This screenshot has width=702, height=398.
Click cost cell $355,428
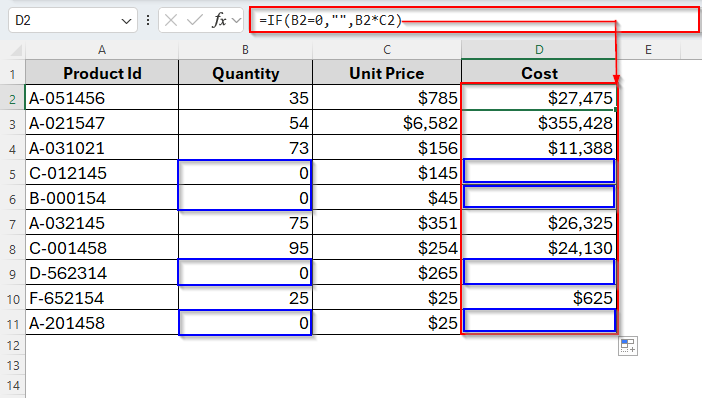point(539,123)
